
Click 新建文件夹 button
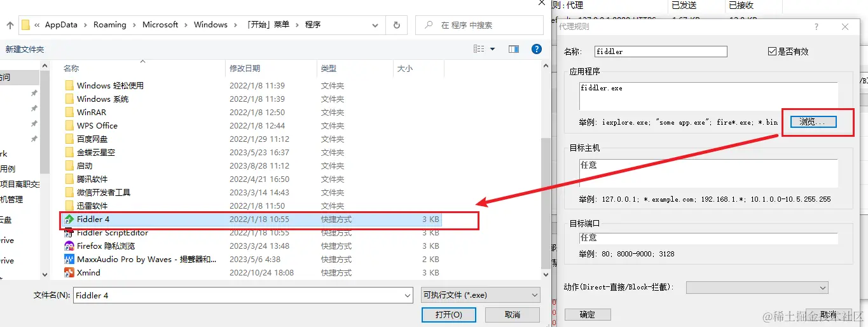tap(25, 49)
